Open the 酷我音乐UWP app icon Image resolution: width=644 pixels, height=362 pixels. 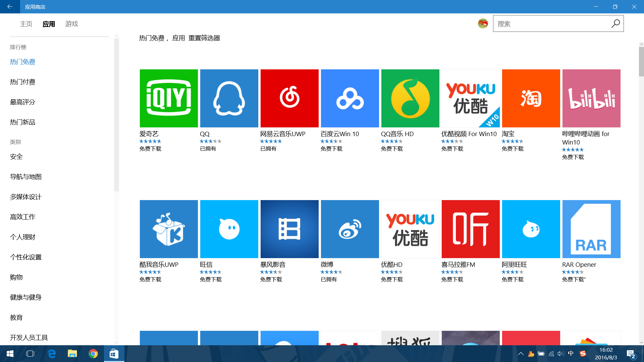tap(169, 229)
